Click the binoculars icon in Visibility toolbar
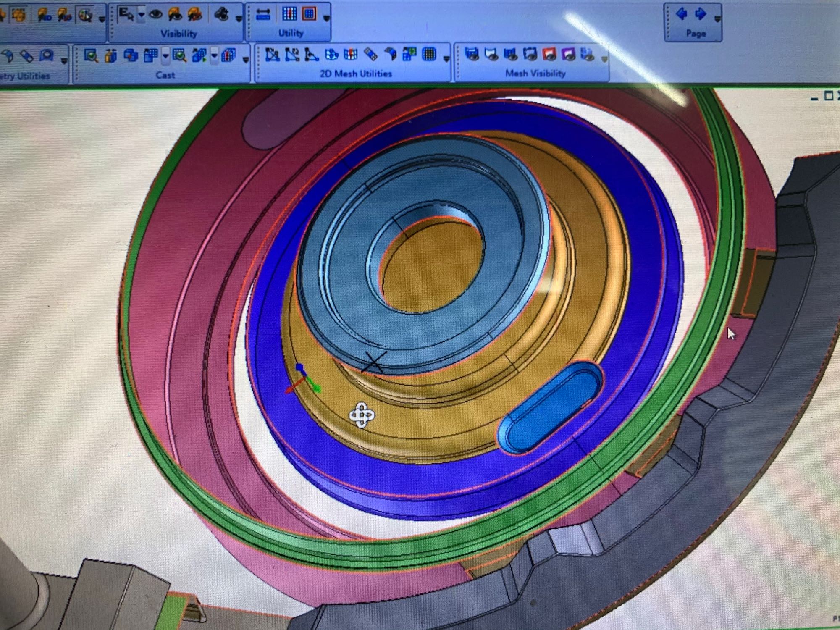This screenshot has height=630, width=840. 221,15
